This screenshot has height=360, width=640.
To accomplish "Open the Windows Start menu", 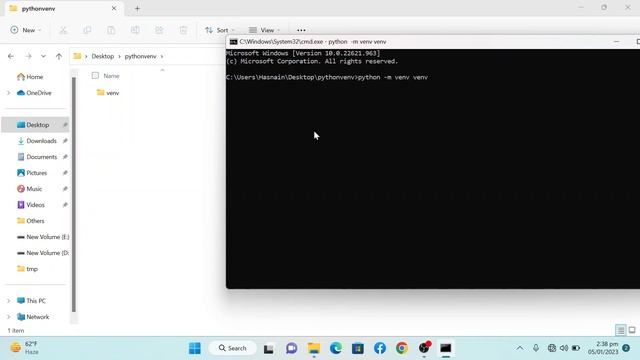I will (x=195, y=348).
